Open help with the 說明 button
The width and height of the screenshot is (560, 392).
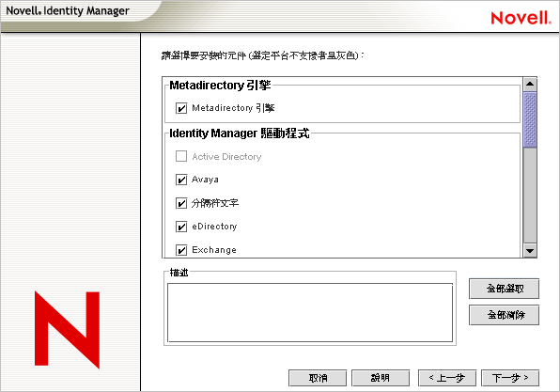click(381, 378)
